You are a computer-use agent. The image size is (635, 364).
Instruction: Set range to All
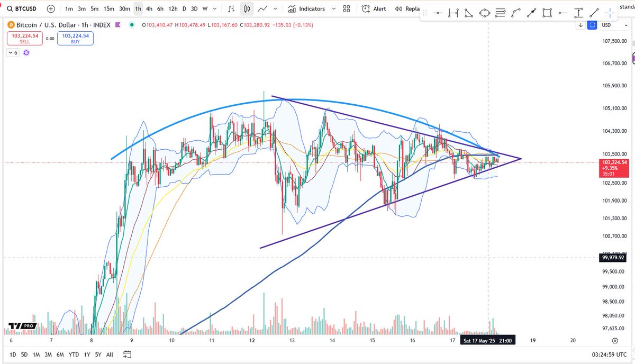(110, 353)
